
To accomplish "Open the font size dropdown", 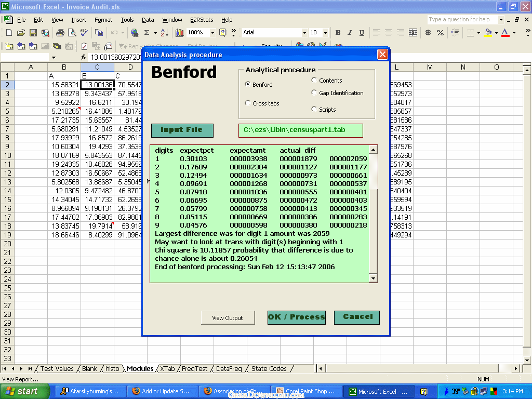I will click(325, 33).
